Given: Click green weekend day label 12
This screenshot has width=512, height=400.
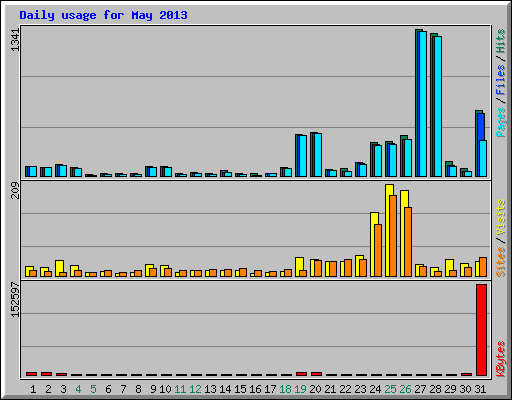Looking at the screenshot, I should [195, 389].
